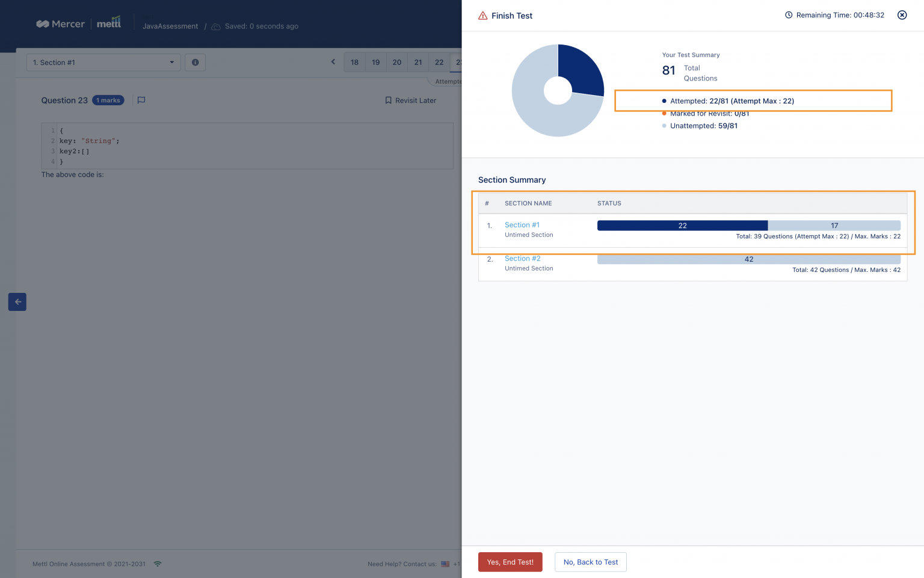
Task: Switch to question 22 tab
Action: (439, 62)
